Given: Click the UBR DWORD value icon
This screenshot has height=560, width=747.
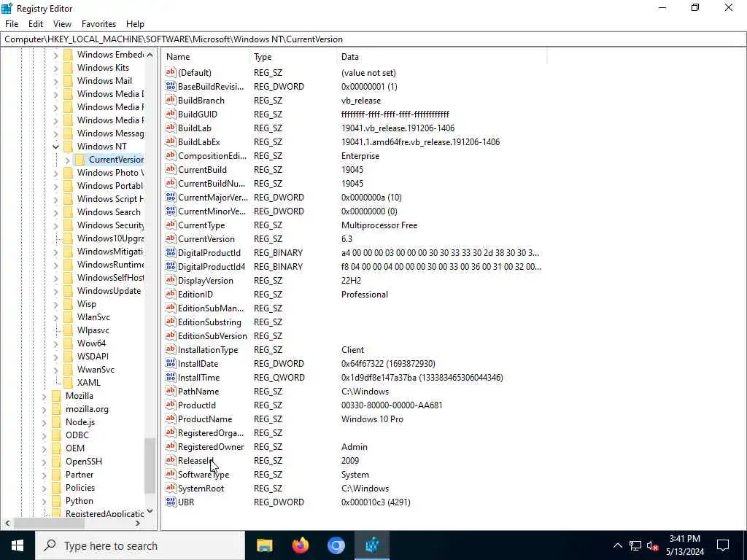Looking at the screenshot, I should pyautogui.click(x=171, y=502).
